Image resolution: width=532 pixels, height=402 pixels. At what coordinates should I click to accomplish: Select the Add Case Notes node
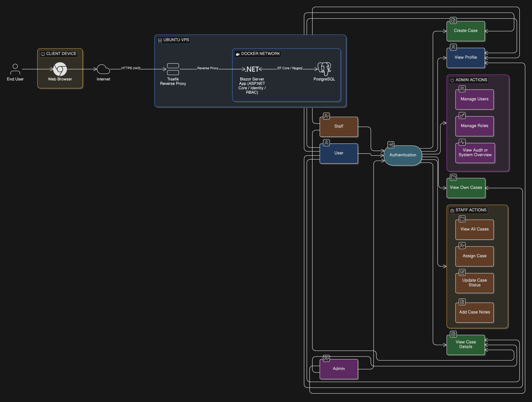tap(474, 312)
